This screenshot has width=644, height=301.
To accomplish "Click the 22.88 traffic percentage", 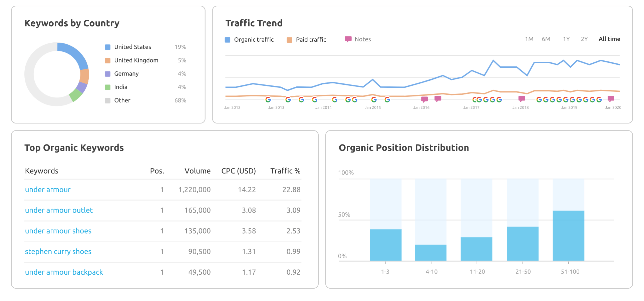I will pyautogui.click(x=291, y=190).
